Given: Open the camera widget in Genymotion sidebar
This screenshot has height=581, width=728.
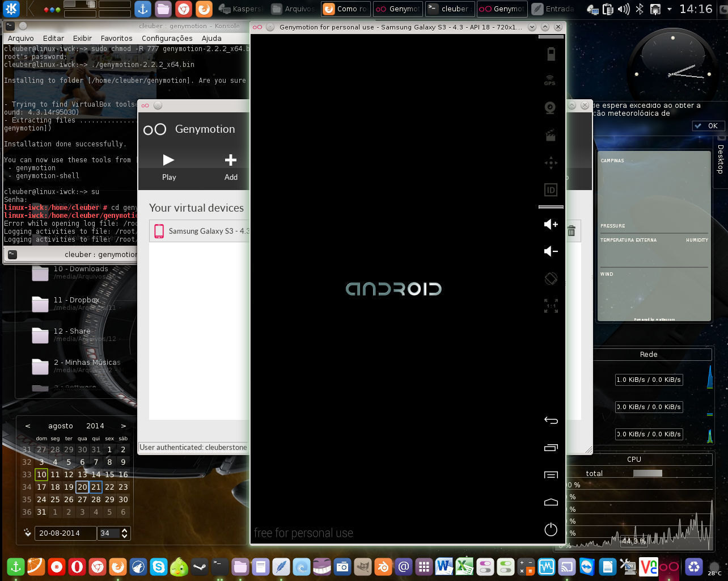Looking at the screenshot, I should pos(550,107).
